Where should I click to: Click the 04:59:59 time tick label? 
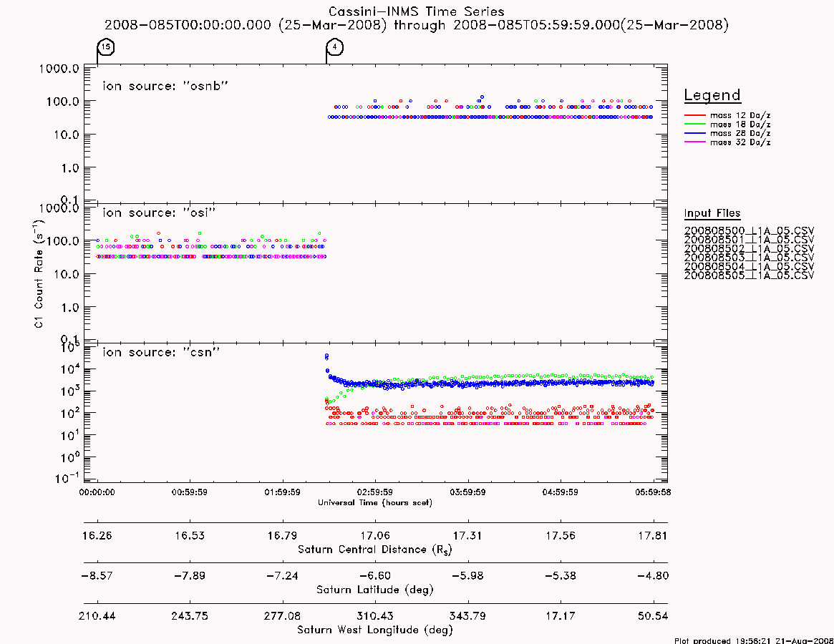coord(560,492)
